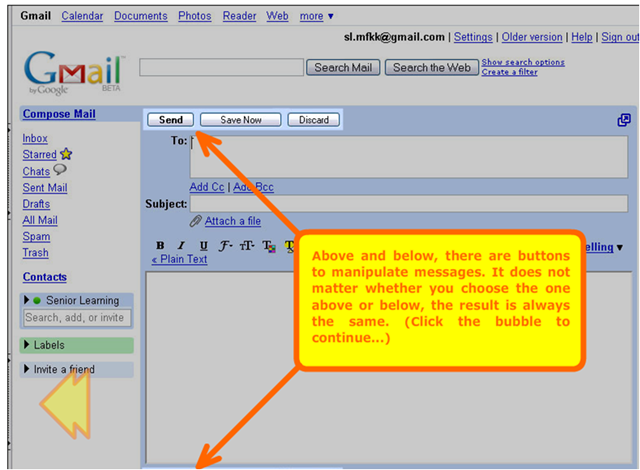The width and height of the screenshot is (640, 470).
Task: Open the Spam folder
Action: click(x=36, y=237)
